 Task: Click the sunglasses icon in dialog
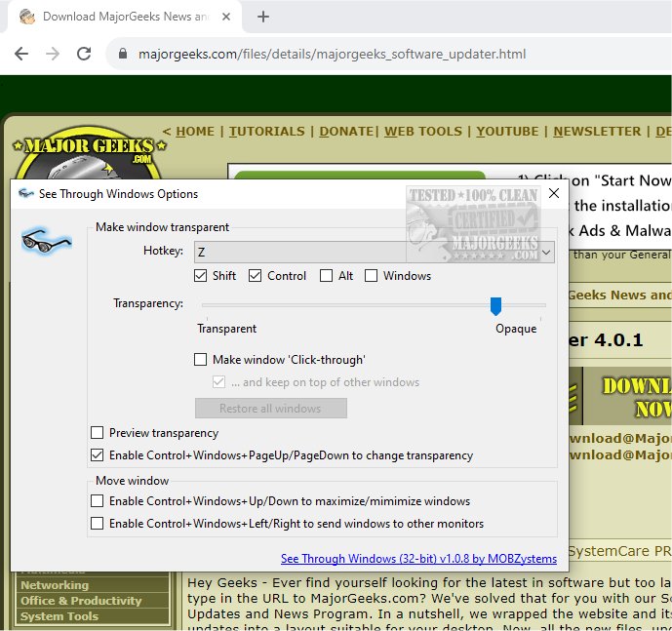click(46, 240)
